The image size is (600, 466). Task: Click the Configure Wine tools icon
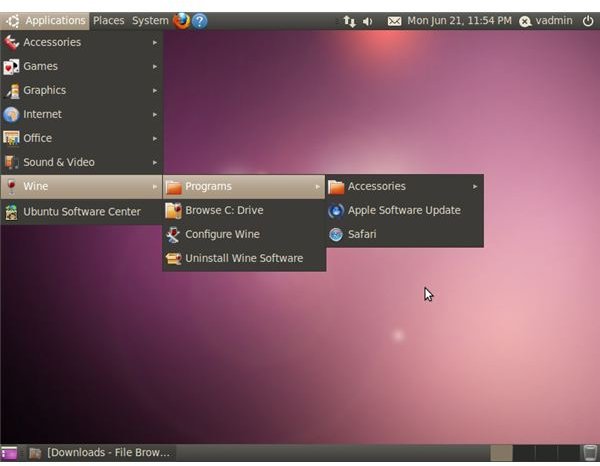pos(173,235)
